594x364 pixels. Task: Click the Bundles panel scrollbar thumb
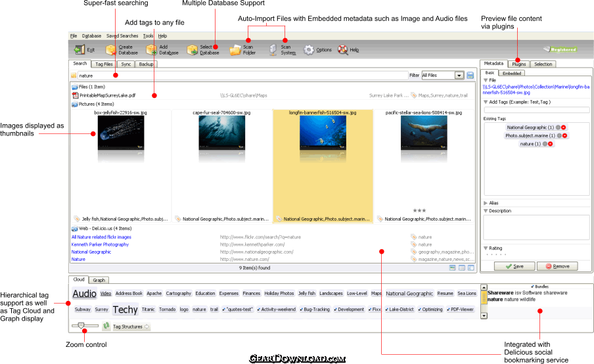coord(484,298)
